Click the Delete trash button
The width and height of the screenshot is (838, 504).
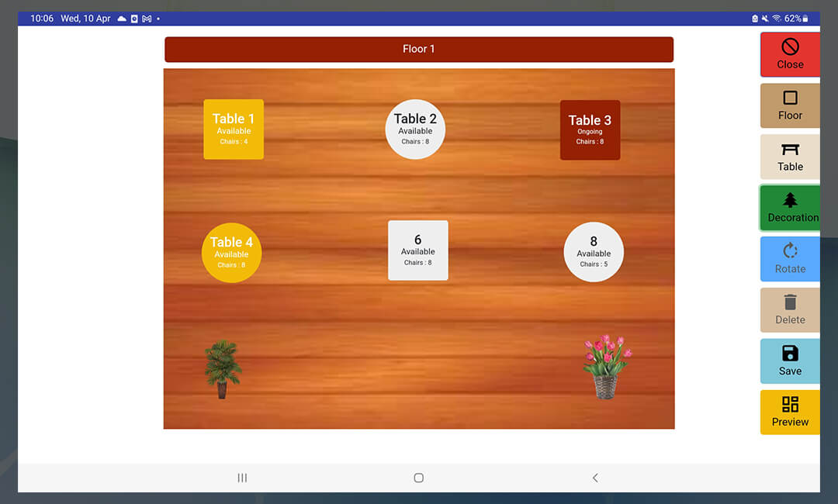click(790, 310)
